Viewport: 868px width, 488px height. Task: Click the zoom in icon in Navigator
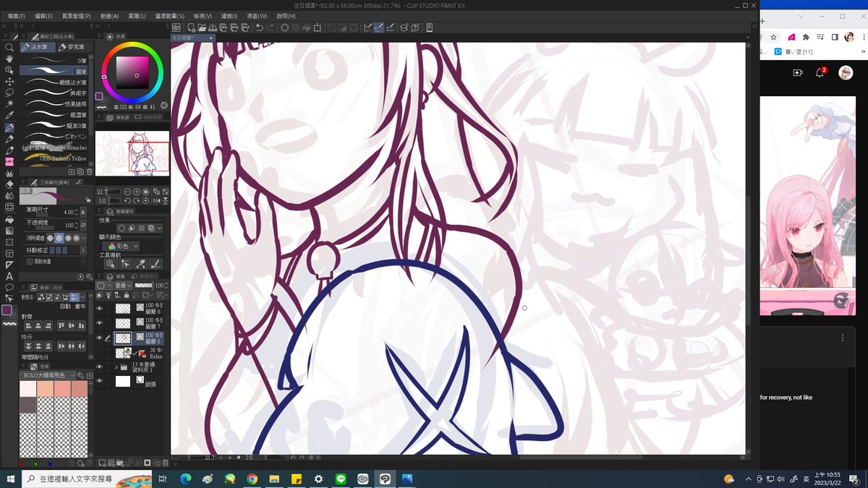click(137, 192)
